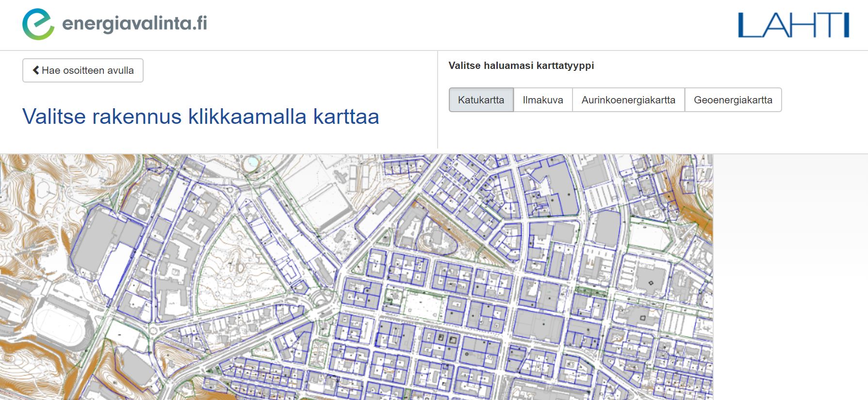Click the left chevron in the back button
Image resolution: width=868 pixels, height=400 pixels.
tap(35, 70)
